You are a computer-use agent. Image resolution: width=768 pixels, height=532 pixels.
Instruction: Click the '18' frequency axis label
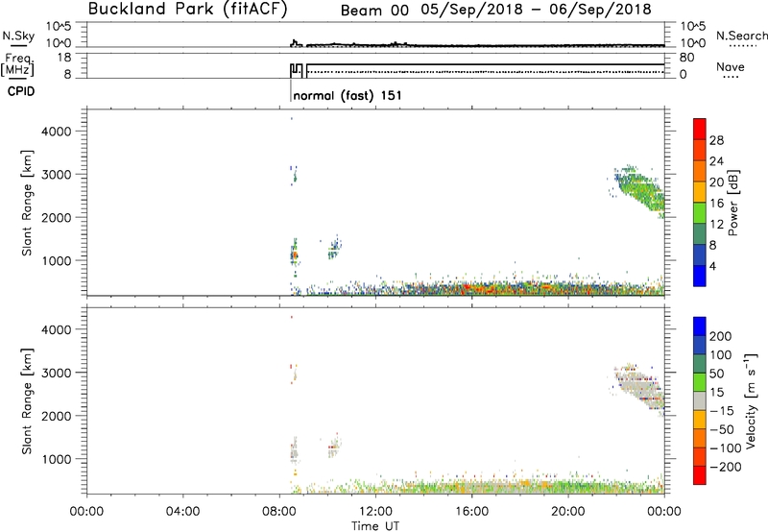pyautogui.click(x=64, y=58)
